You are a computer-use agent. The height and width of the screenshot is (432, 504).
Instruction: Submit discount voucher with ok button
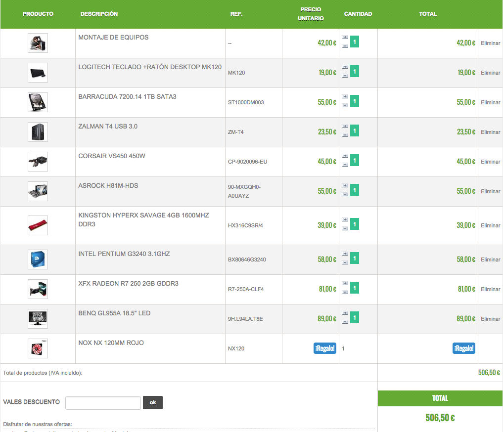[153, 402]
